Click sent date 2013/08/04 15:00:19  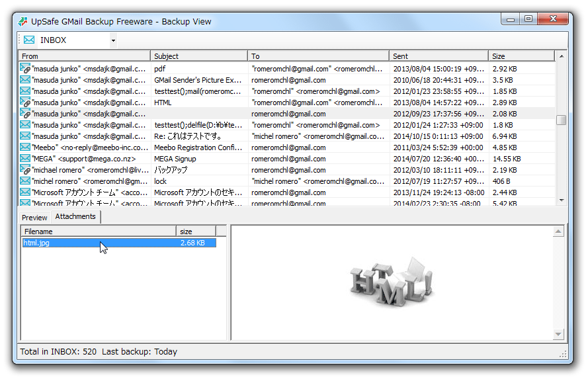click(x=439, y=69)
